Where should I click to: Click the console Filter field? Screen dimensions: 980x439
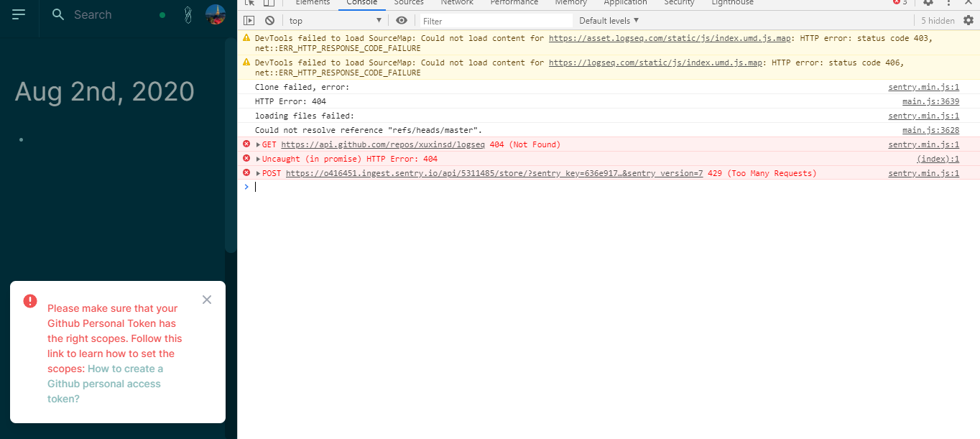(x=496, y=21)
